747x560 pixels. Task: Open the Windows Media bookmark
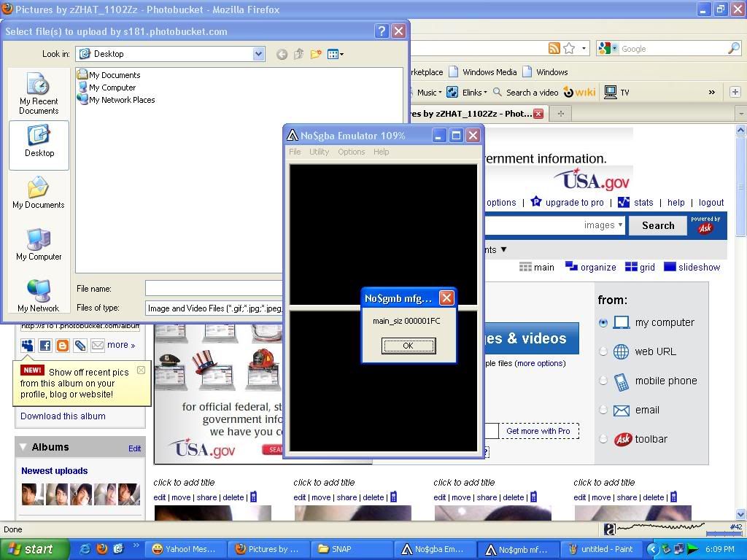483,72
